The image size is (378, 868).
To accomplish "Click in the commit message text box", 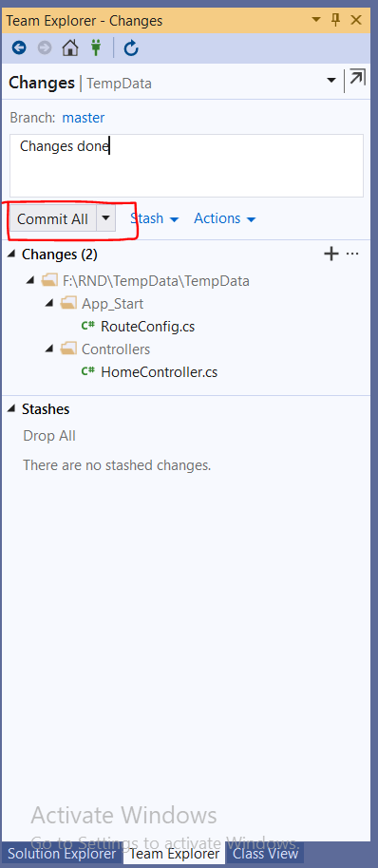I will (x=186, y=165).
